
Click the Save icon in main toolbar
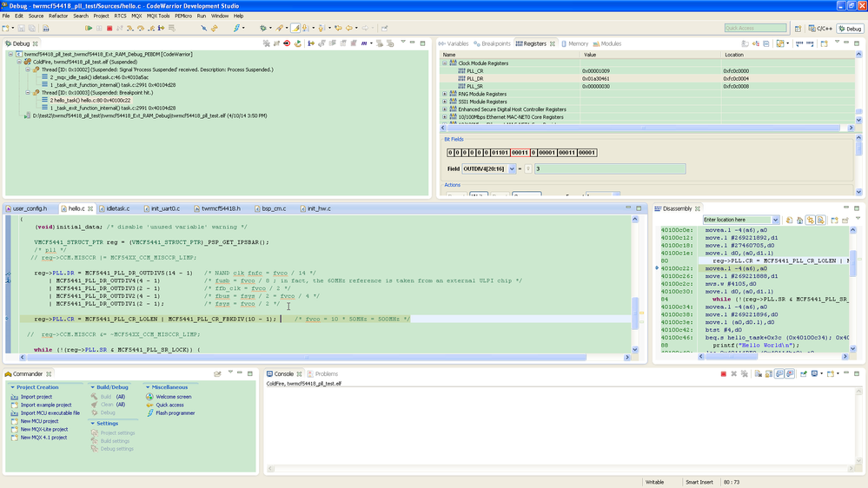[x=21, y=28]
